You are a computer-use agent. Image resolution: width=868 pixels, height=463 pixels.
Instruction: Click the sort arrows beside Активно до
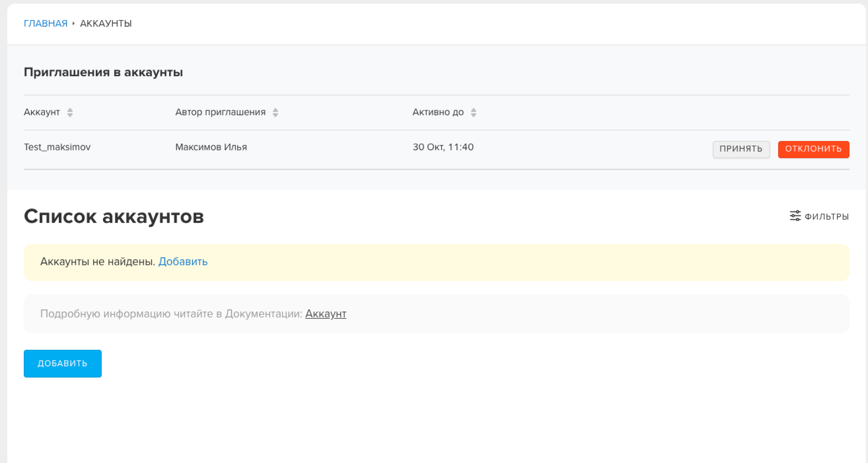click(x=473, y=112)
